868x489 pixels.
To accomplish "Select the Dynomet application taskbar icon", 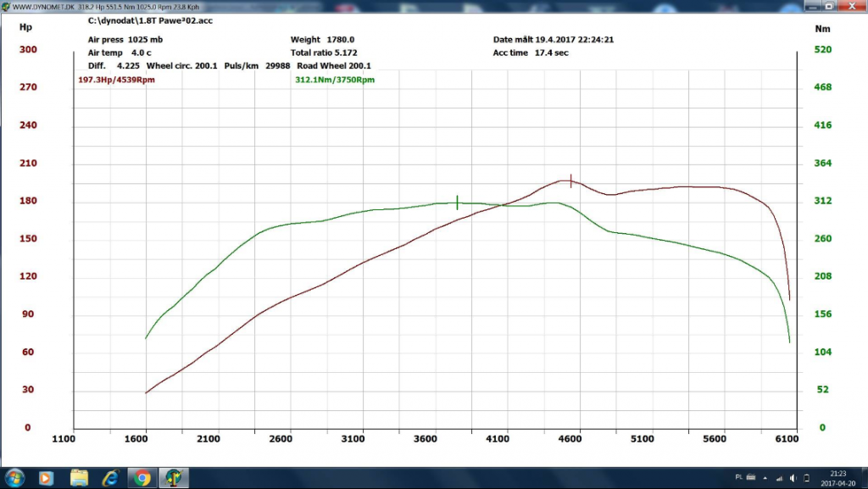I will click(x=174, y=477).
